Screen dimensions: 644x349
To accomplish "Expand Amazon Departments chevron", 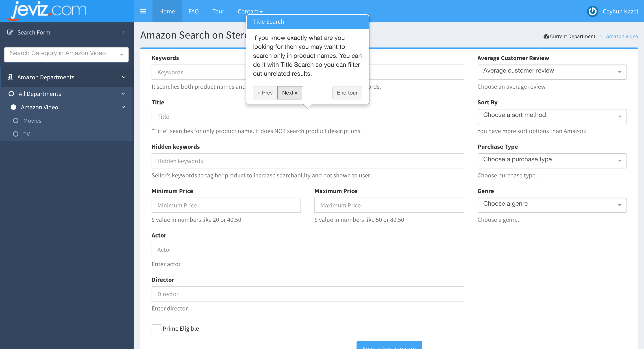I will coord(124,77).
